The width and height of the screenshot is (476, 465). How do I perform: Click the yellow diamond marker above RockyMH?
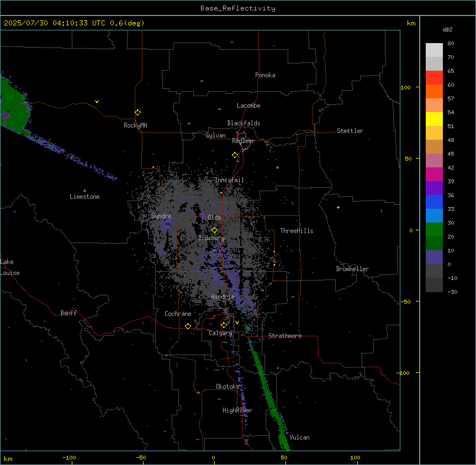tap(137, 112)
